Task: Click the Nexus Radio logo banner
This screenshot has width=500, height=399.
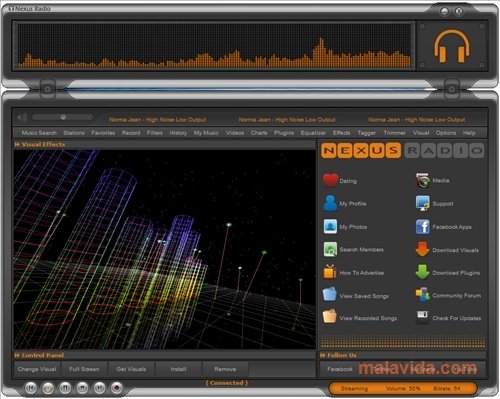Action: [x=402, y=151]
